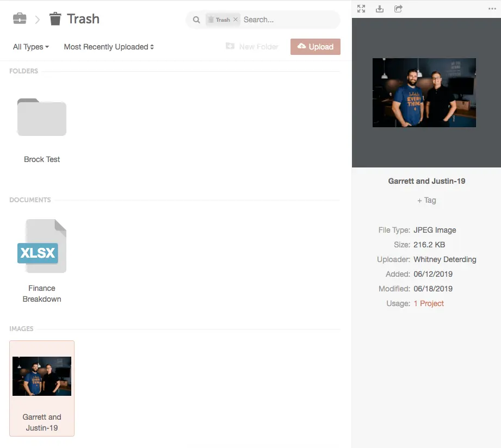The image size is (501, 448).
Task: Click the Upload button
Action: (316, 47)
